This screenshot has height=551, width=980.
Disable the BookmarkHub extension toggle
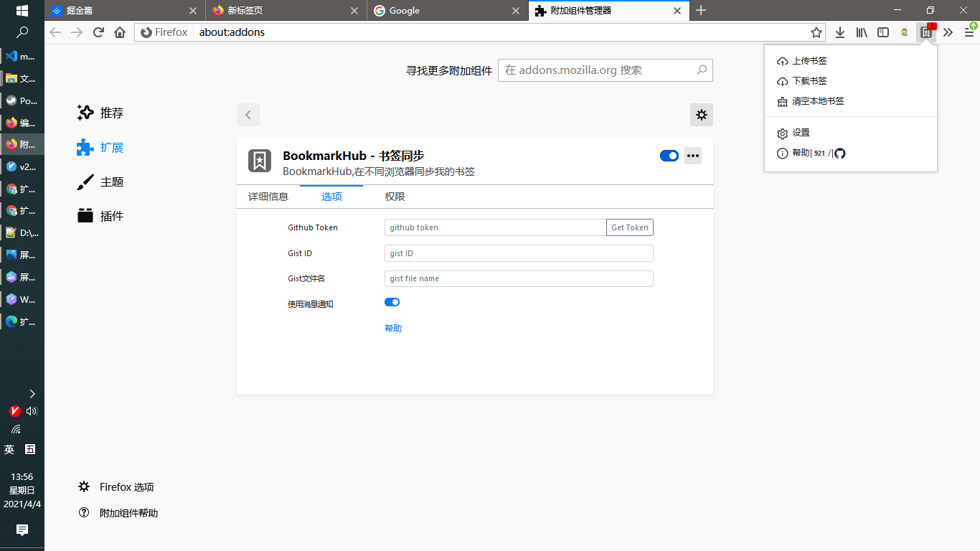tap(669, 156)
